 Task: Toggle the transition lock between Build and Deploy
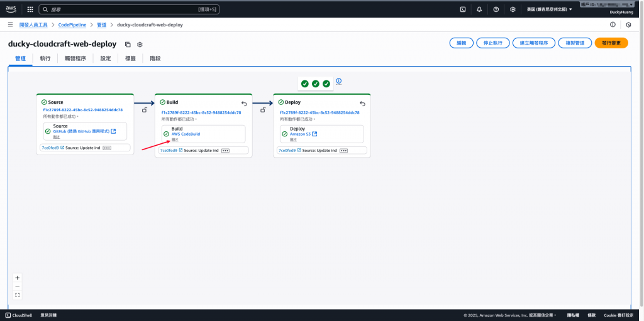[263, 109]
